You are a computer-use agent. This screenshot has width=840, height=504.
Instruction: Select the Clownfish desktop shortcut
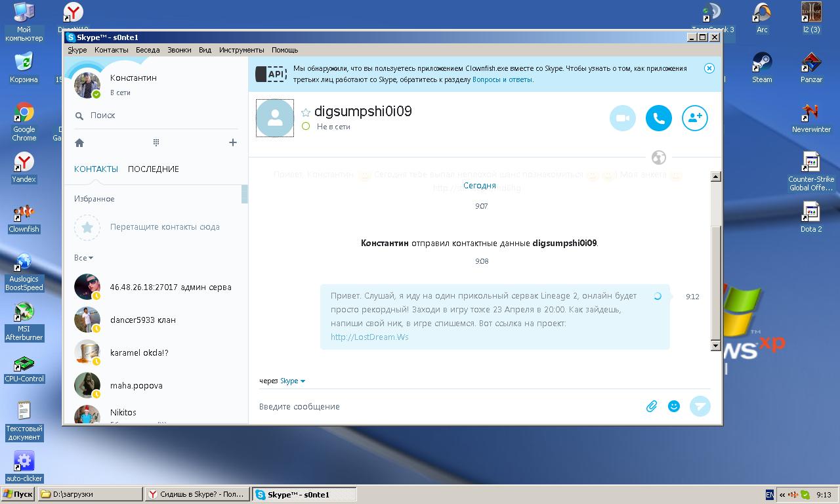click(24, 219)
